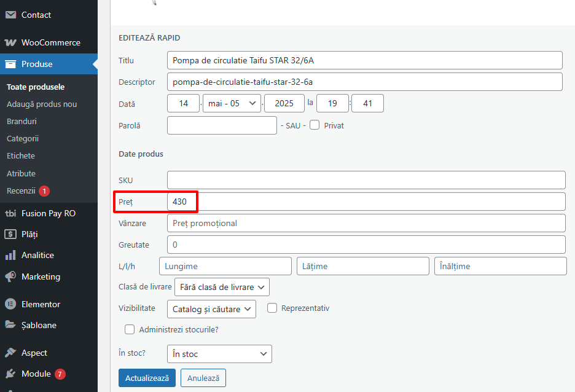The width and height of the screenshot is (575, 392).
Task: Toggle the Reprezentativ checkbox
Action: 272,308
